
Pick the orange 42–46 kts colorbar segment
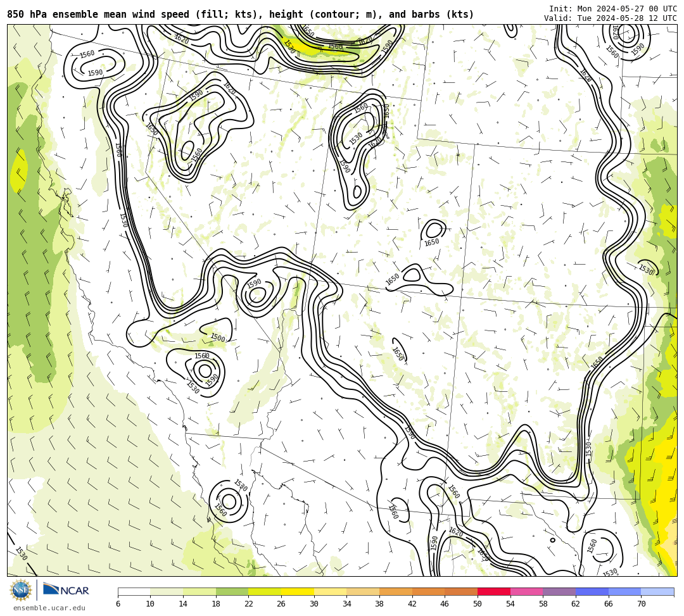tap(428, 591)
